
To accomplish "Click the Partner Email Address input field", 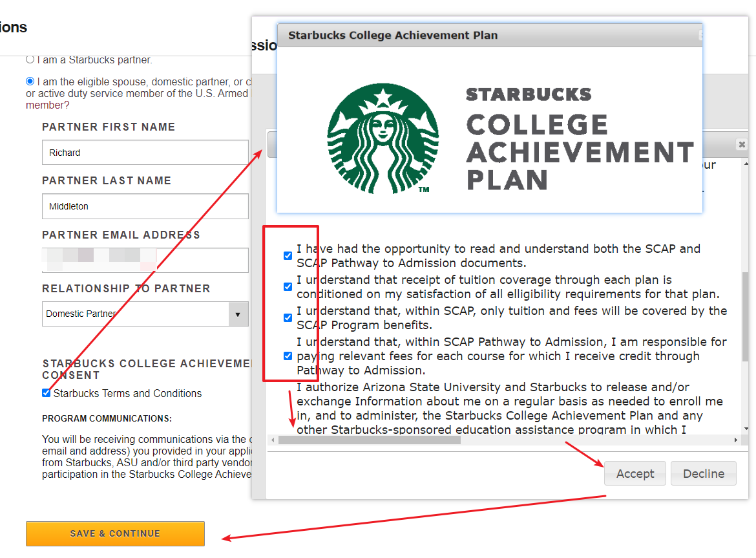I will tap(145, 261).
